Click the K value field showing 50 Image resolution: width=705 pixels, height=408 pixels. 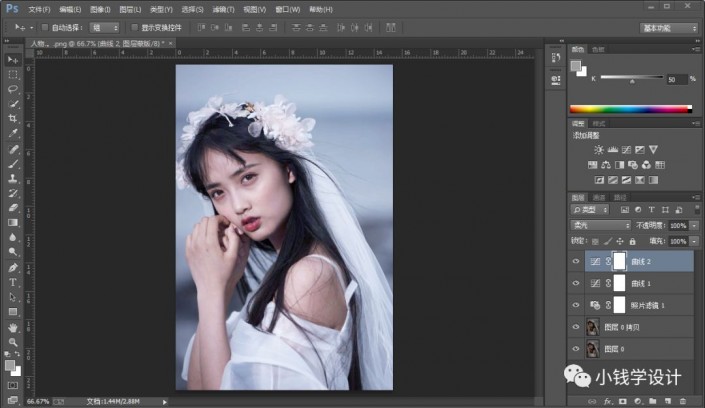click(x=677, y=80)
